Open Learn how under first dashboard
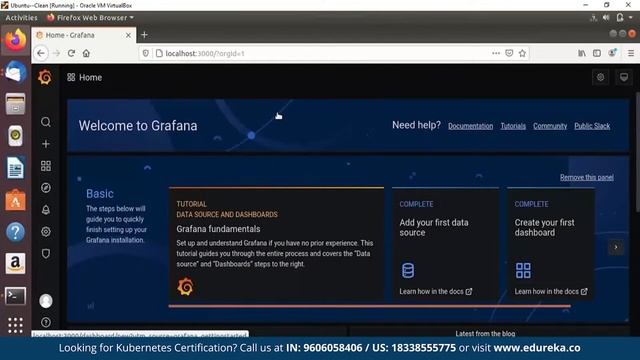 click(551, 291)
